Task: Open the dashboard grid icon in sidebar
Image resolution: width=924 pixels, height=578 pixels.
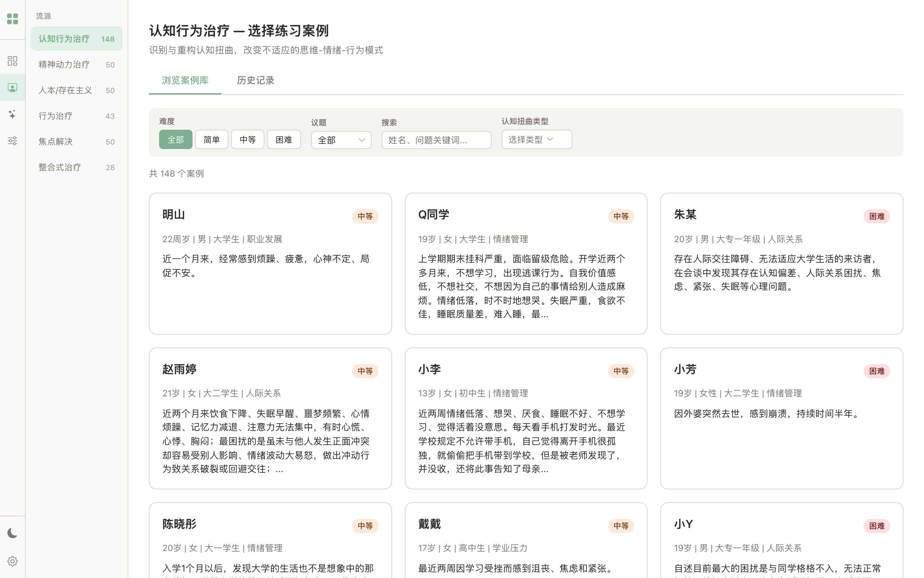Action: coord(13,61)
